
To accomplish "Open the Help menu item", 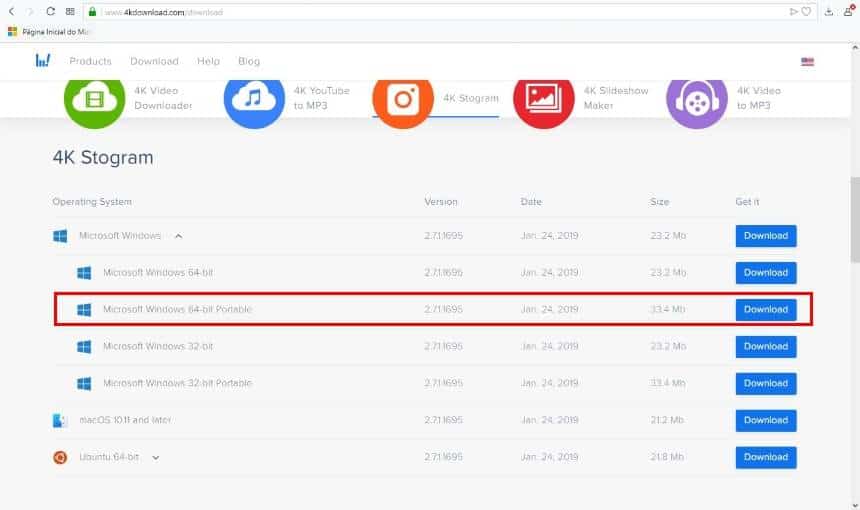I will tap(208, 61).
